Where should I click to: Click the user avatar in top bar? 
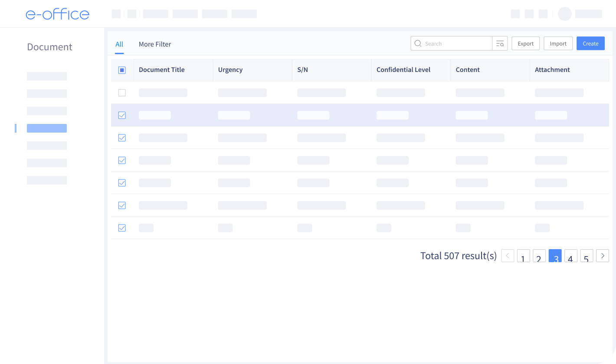coord(565,14)
